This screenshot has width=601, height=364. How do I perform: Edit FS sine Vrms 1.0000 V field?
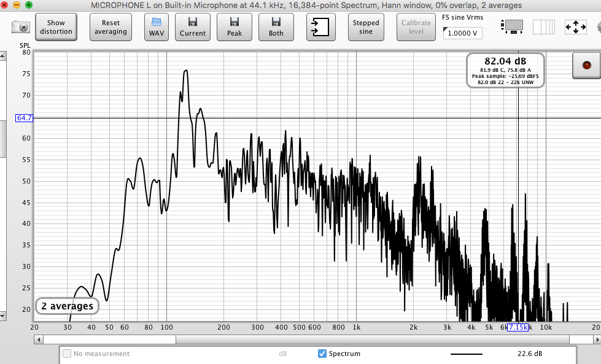[x=462, y=33]
